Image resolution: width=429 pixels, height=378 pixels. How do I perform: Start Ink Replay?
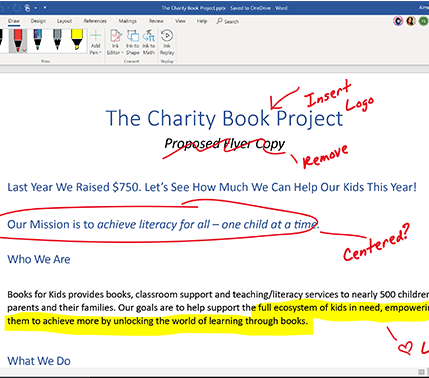(167, 42)
